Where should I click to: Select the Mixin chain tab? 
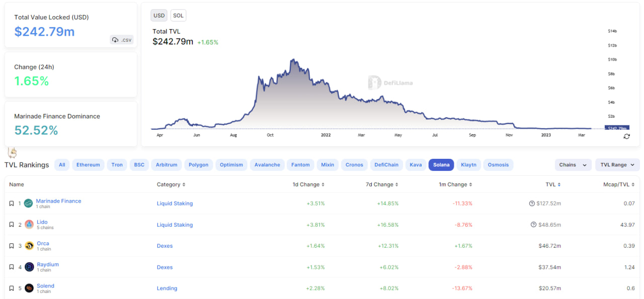(x=328, y=165)
